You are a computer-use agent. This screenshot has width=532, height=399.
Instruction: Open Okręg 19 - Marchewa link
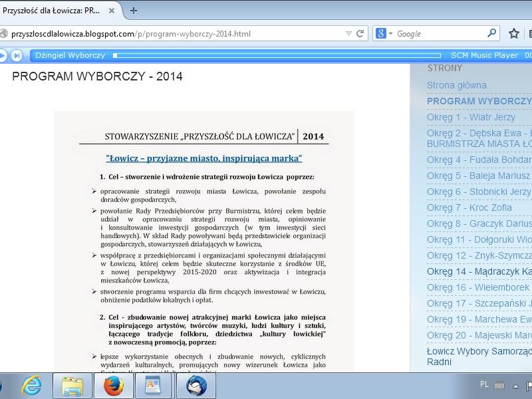479,319
